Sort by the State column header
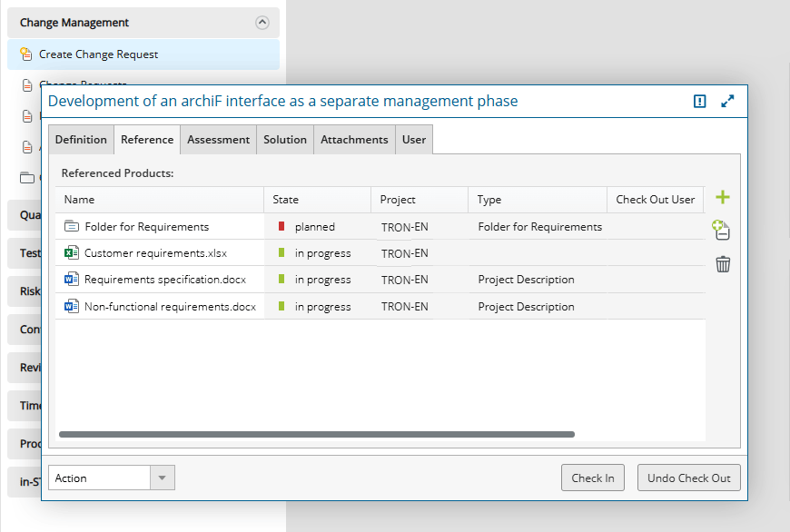The height and width of the screenshot is (532, 790). point(285,200)
